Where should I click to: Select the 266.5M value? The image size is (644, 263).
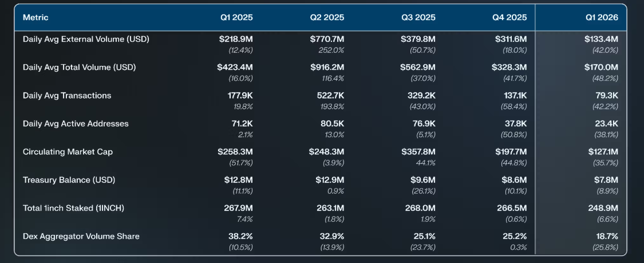(512, 208)
